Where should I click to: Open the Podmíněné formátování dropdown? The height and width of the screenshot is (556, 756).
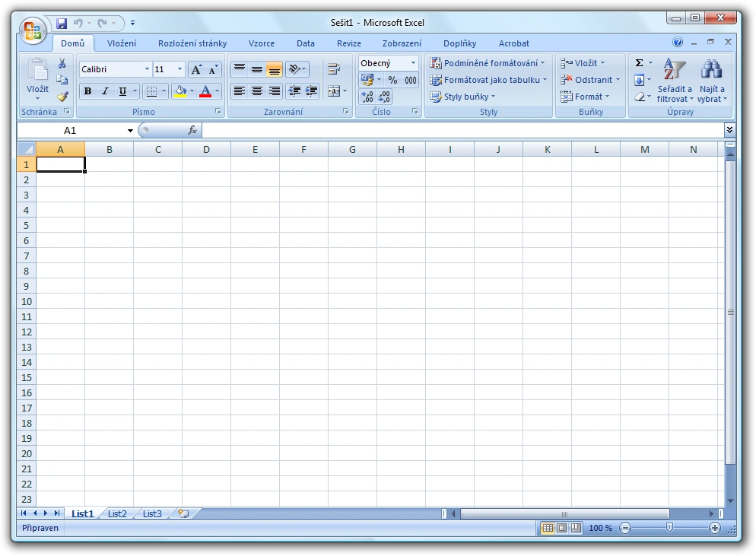(488, 63)
